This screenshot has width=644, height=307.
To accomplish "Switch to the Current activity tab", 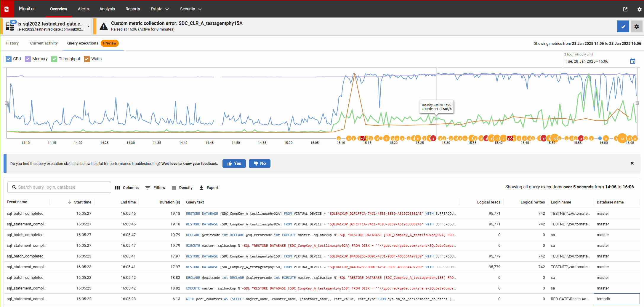I will click(44, 43).
